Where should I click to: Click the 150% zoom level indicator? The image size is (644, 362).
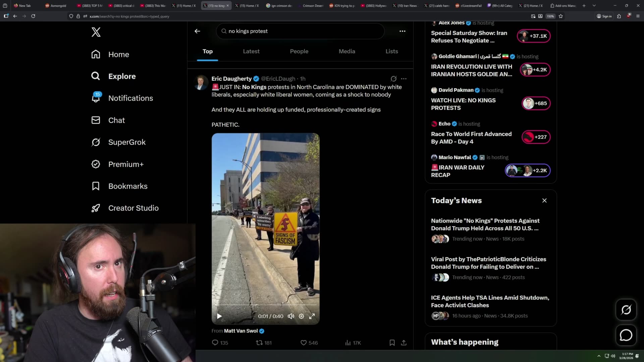tap(550, 16)
